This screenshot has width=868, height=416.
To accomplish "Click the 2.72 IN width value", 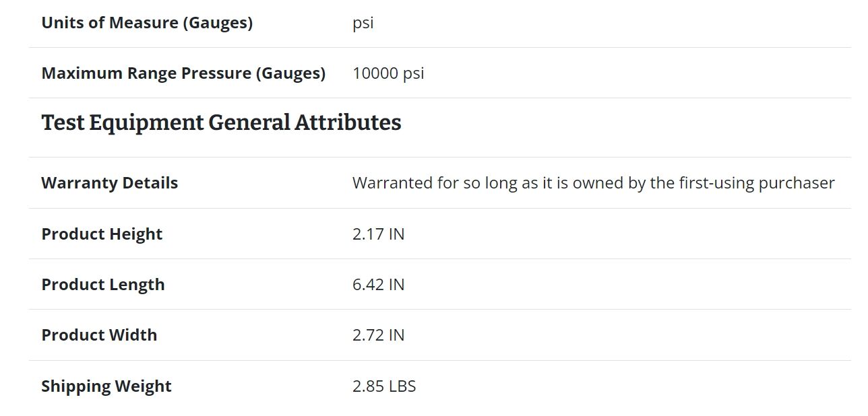I will pyautogui.click(x=378, y=335).
